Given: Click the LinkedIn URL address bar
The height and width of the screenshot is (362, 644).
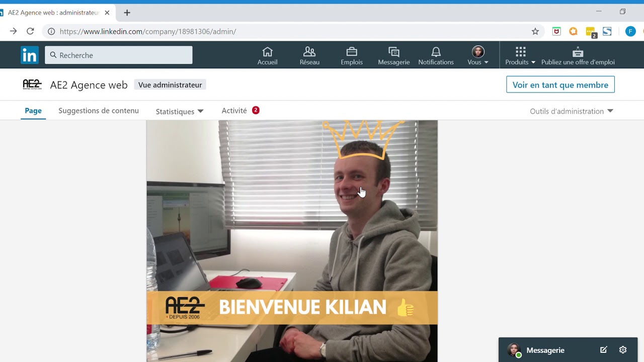Looking at the screenshot, I should tap(293, 31).
